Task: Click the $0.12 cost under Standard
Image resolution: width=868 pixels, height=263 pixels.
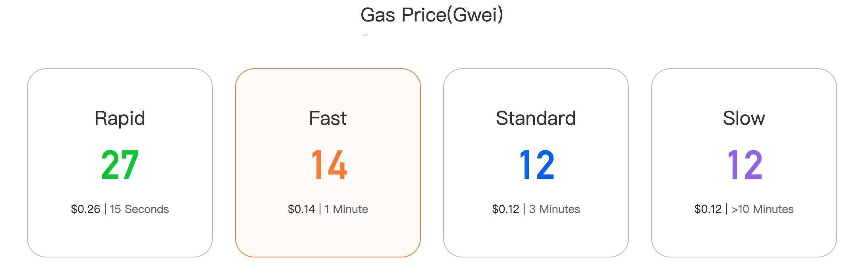Action: 505,209
